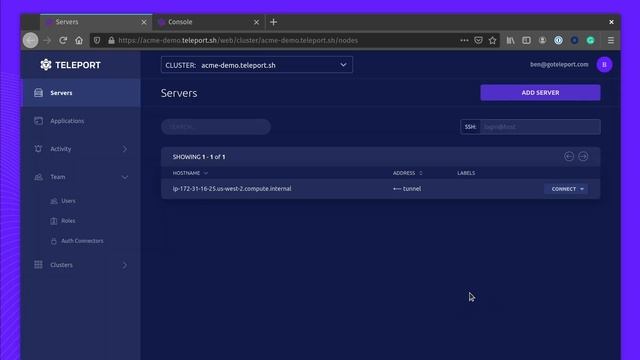Click the 1Password extension icon
This screenshot has width=640, height=360.
click(x=558, y=40)
